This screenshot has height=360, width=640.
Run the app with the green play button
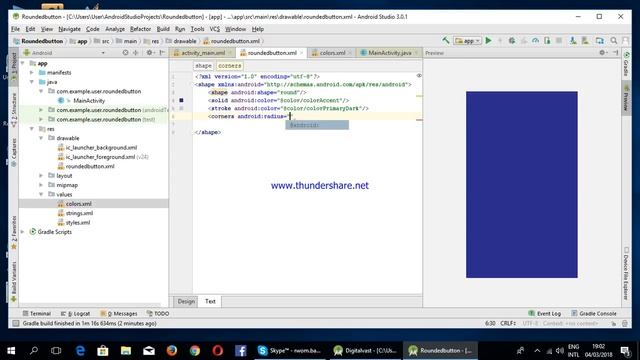[488, 40]
